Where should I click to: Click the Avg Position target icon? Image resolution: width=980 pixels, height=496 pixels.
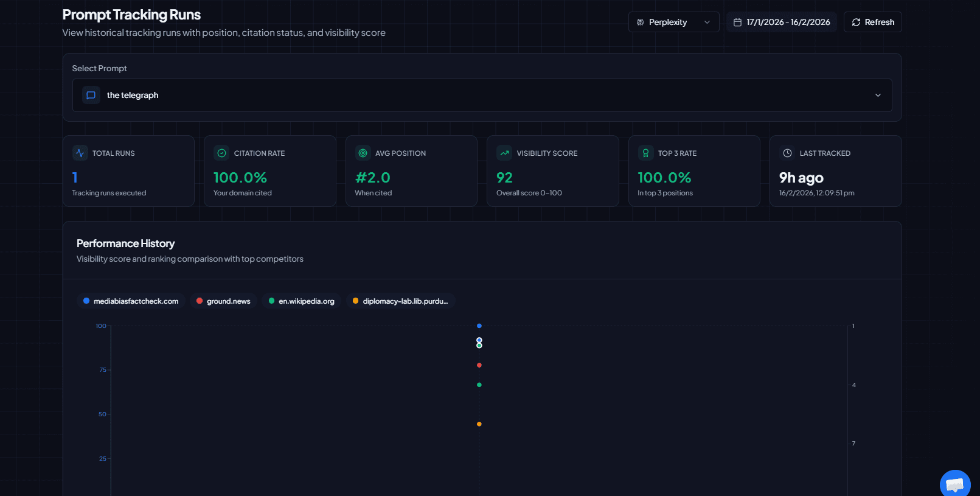coord(363,153)
